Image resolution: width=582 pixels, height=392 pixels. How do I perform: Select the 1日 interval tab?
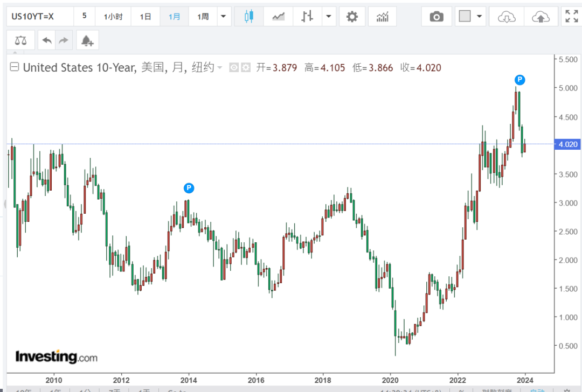coord(145,17)
